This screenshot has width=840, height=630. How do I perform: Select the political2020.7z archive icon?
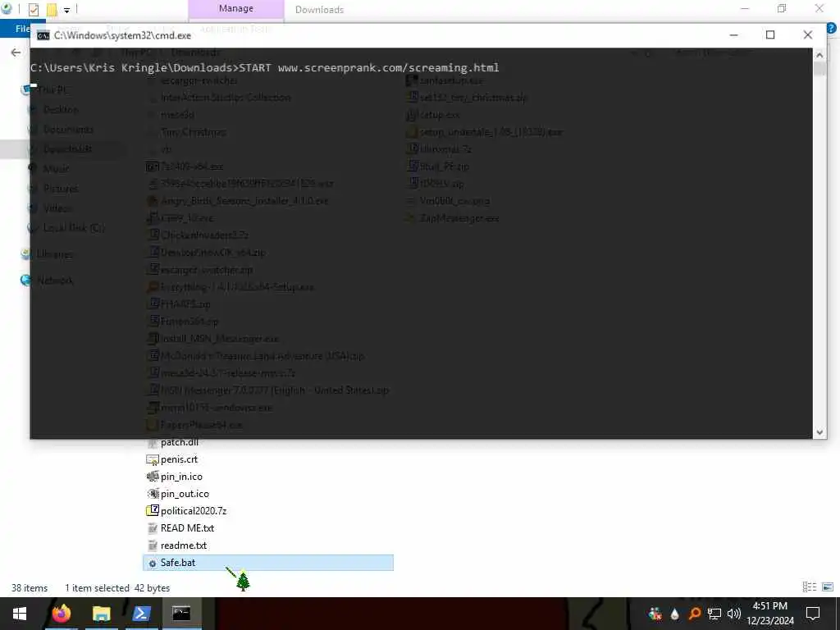click(x=152, y=510)
